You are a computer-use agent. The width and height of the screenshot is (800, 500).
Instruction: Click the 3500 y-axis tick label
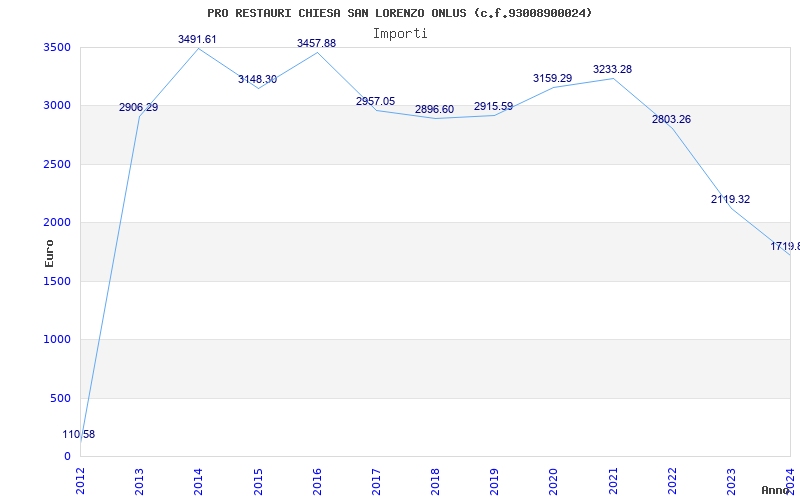58,47
